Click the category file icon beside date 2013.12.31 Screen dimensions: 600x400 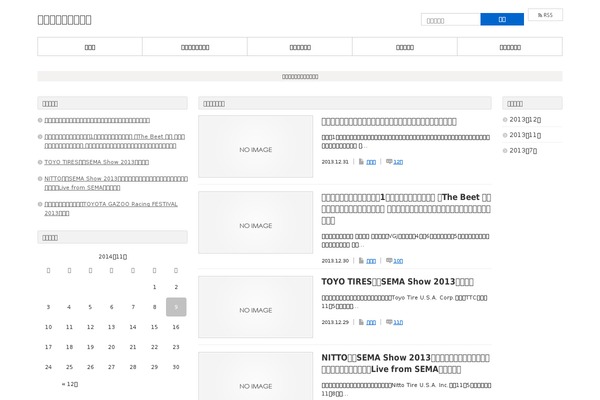click(361, 162)
